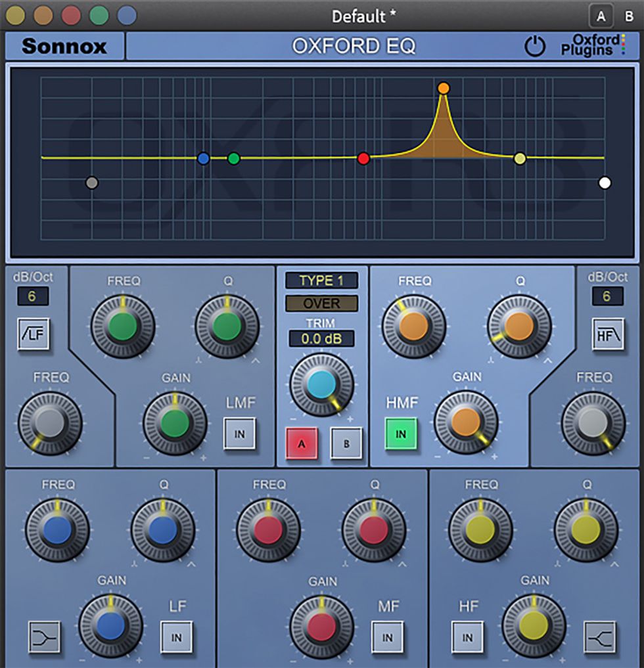The image size is (644, 668).
Task: Click the OVER overload indicator
Action: pos(322,303)
